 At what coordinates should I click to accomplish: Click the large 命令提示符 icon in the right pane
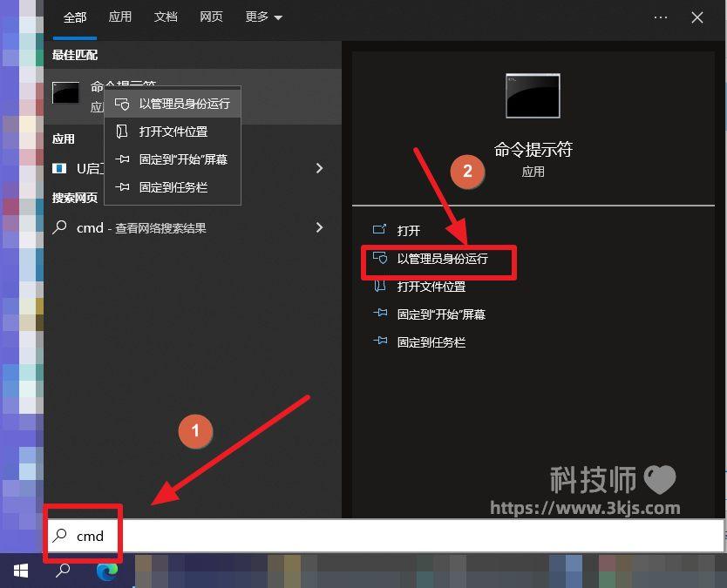(533, 96)
